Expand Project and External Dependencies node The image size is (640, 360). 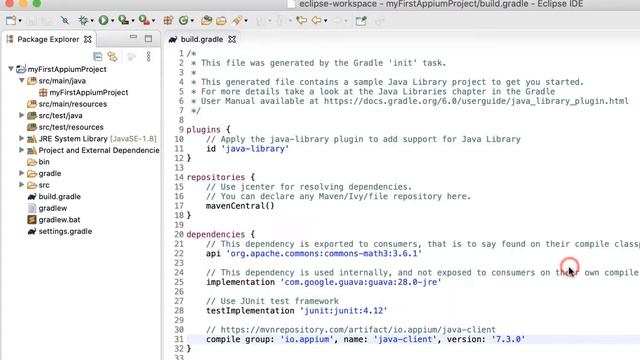click(x=22, y=150)
